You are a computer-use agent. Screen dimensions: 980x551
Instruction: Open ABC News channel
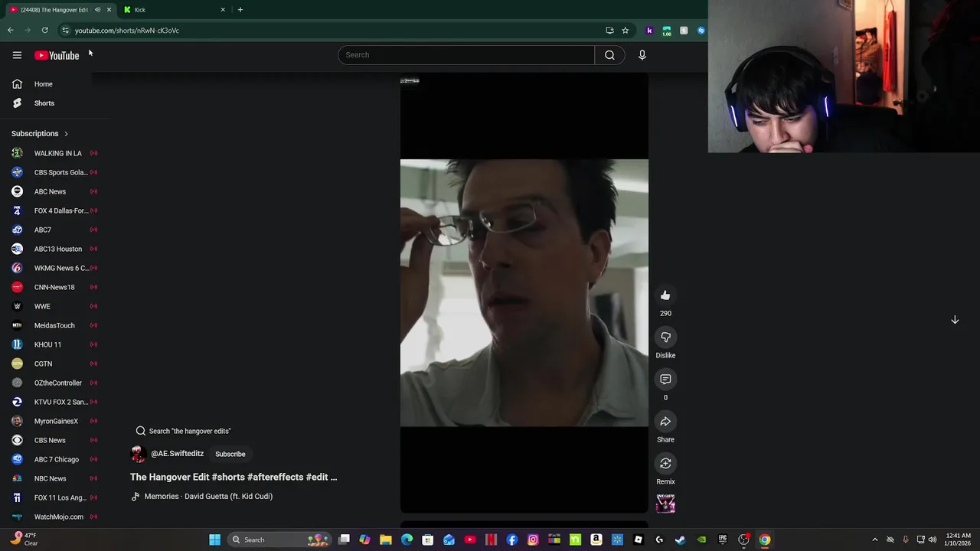54,191
